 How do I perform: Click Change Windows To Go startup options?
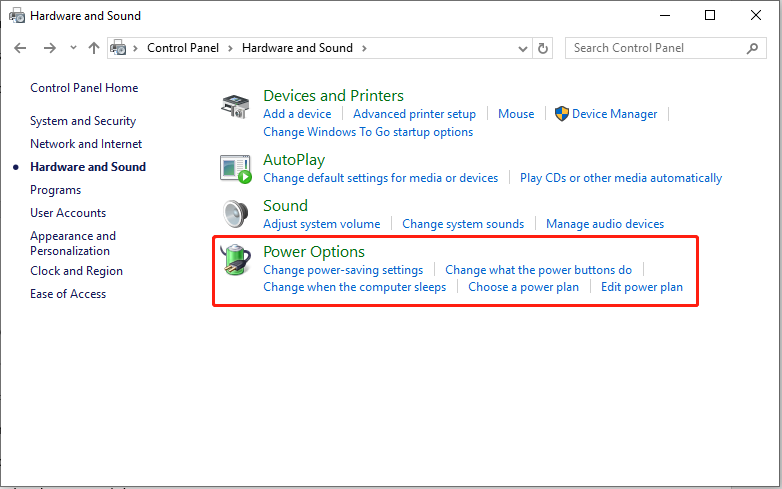point(368,132)
